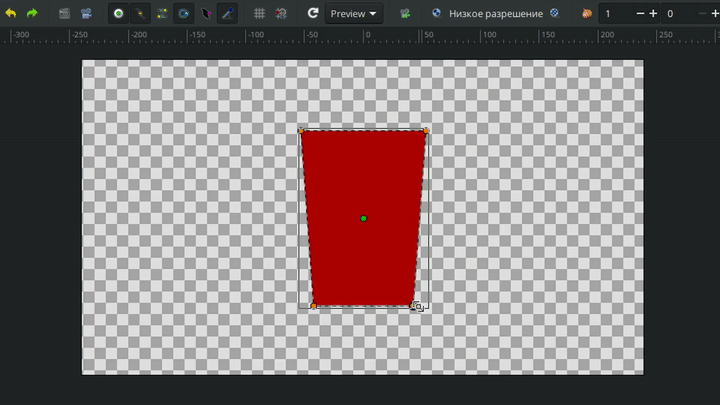720x405 pixels.
Task: Click the preview camera icon
Action: pos(86,14)
